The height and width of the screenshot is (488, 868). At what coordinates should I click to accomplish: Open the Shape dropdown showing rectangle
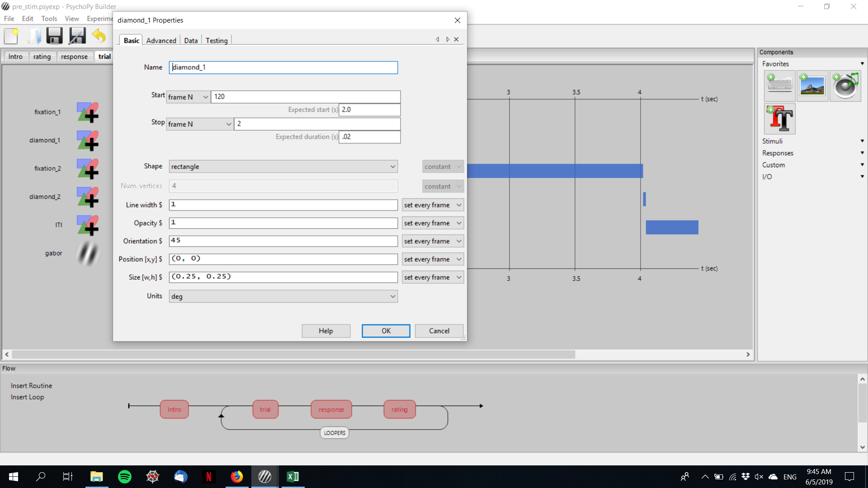pos(283,167)
